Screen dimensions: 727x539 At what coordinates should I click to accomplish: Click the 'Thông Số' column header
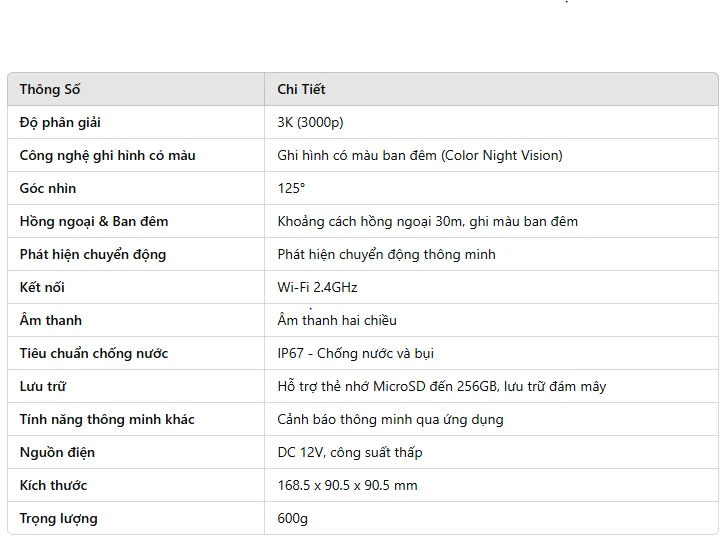(x=50, y=89)
